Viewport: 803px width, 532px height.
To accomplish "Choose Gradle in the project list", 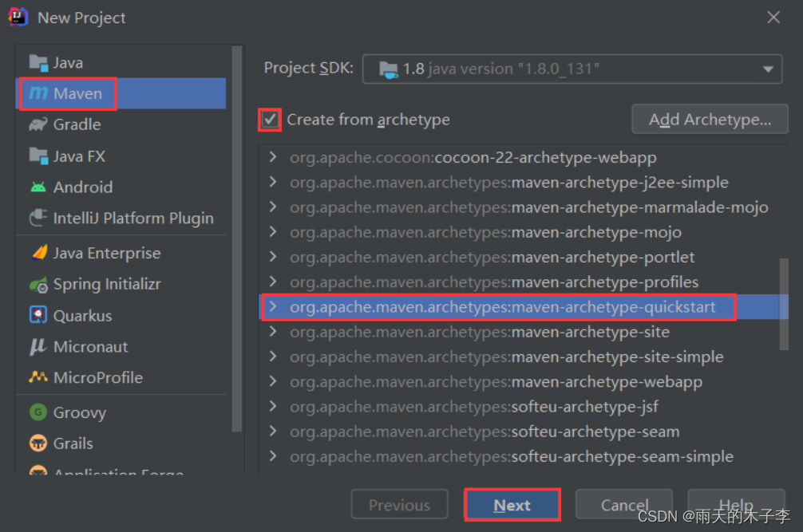I will click(121, 124).
